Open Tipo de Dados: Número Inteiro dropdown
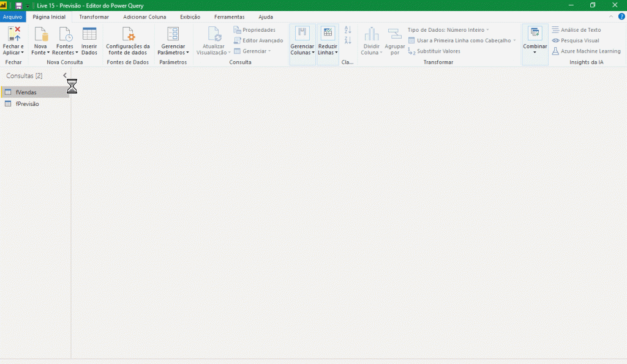The height and width of the screenshot is (364, 627). pos(448,30)
